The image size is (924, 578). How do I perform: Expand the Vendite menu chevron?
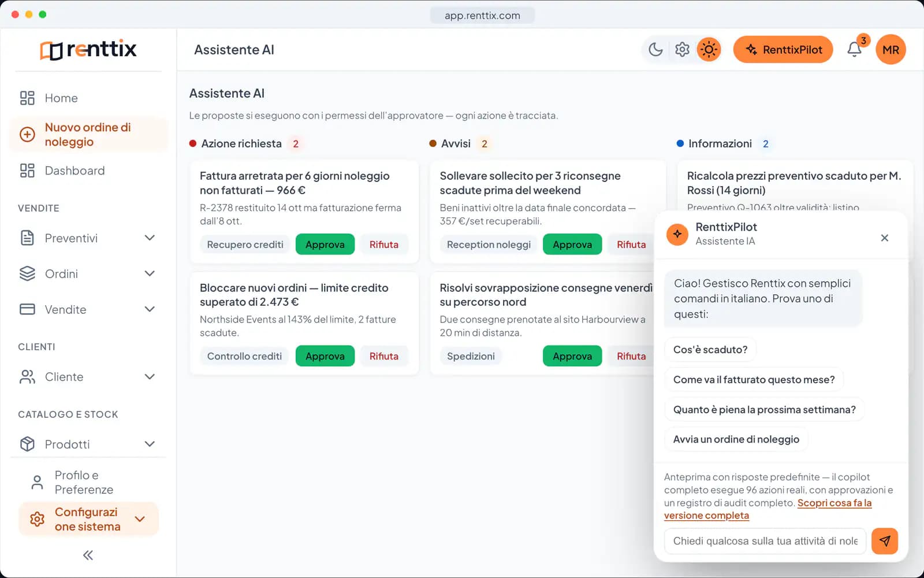point(150,309)
